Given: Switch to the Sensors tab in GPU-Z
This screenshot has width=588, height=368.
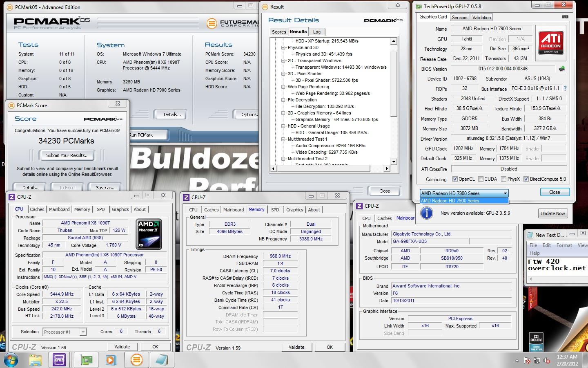Looking at the screenshot, I should point(459,18).
